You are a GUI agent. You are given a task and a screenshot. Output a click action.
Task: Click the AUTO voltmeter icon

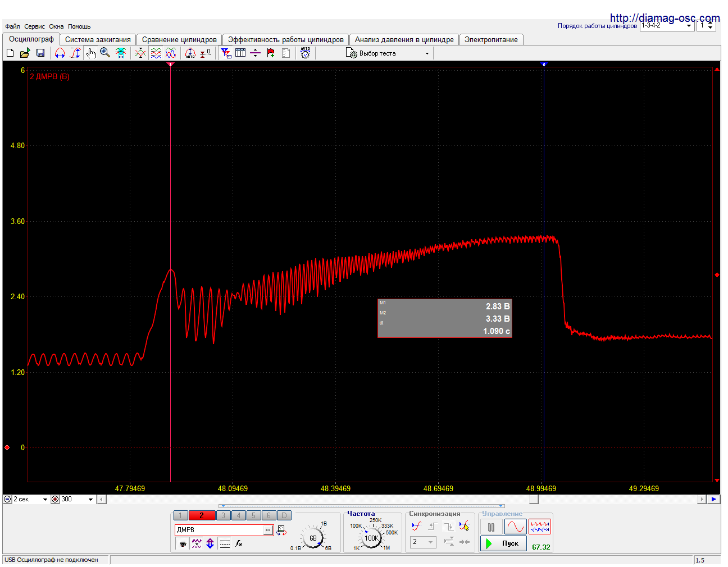[305, 53]
